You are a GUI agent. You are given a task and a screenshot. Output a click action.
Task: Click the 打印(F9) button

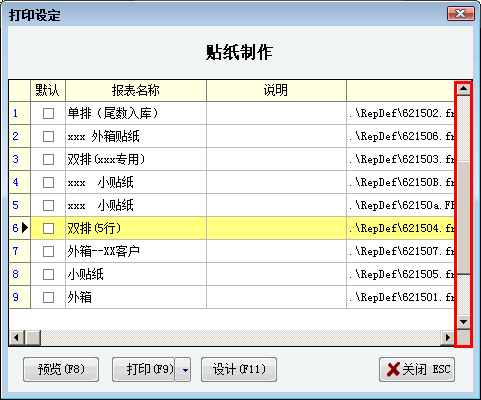point(144,370)
